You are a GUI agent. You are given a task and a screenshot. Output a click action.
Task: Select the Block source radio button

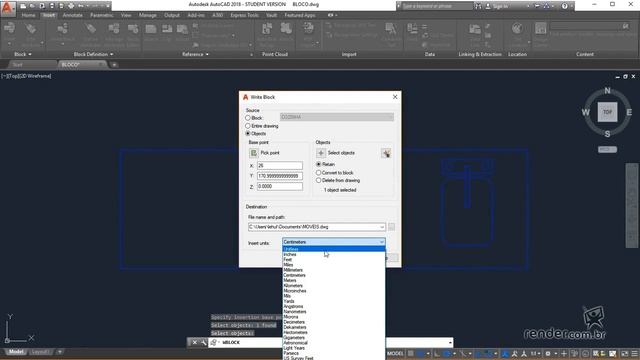(248, 118)
